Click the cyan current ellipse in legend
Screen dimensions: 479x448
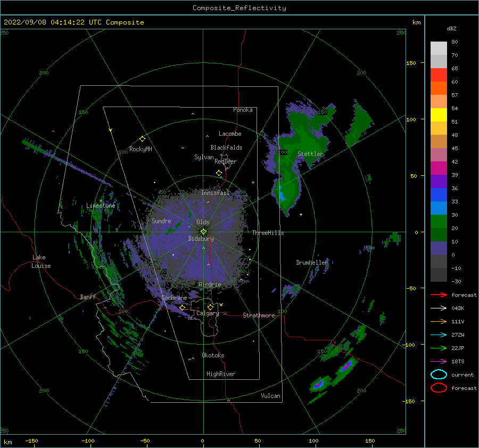pyautogui.click(x=439, y=374)
